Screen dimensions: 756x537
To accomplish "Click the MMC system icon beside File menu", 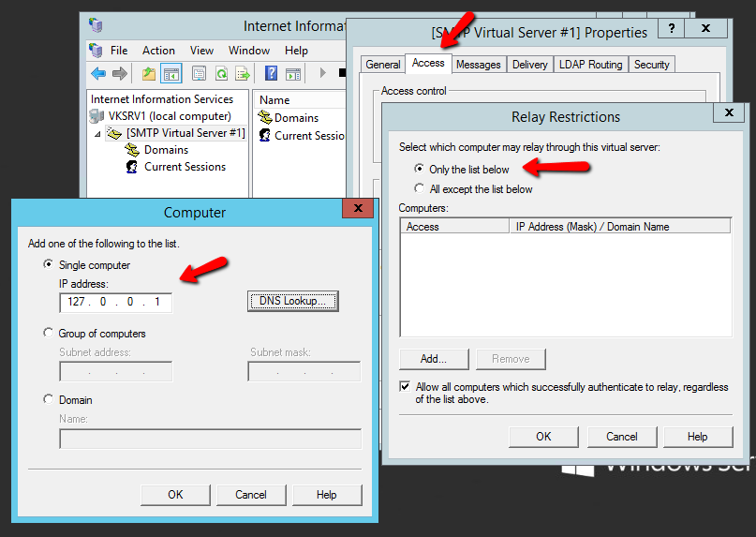I will [96, 51].
